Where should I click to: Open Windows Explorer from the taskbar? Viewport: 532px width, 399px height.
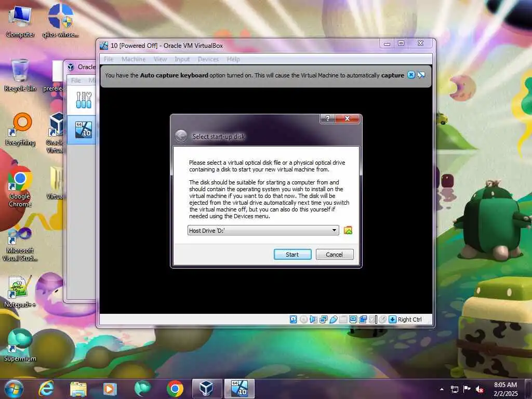click(x=78, y=389)
